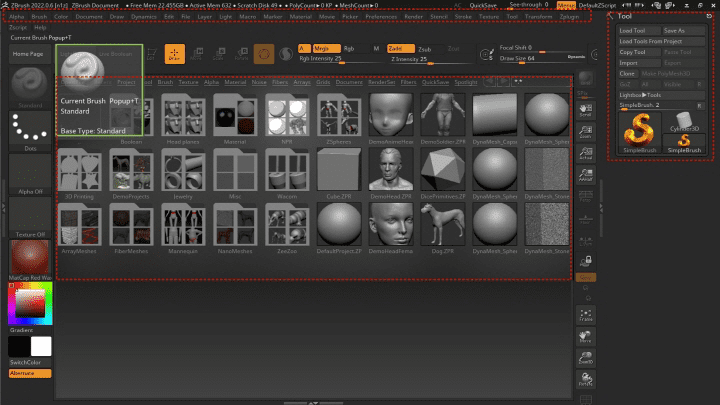Collapse the left tray divider arrows
Image resolution: width=720 pixels, height=405 pixels.
[x=3, y=208]
